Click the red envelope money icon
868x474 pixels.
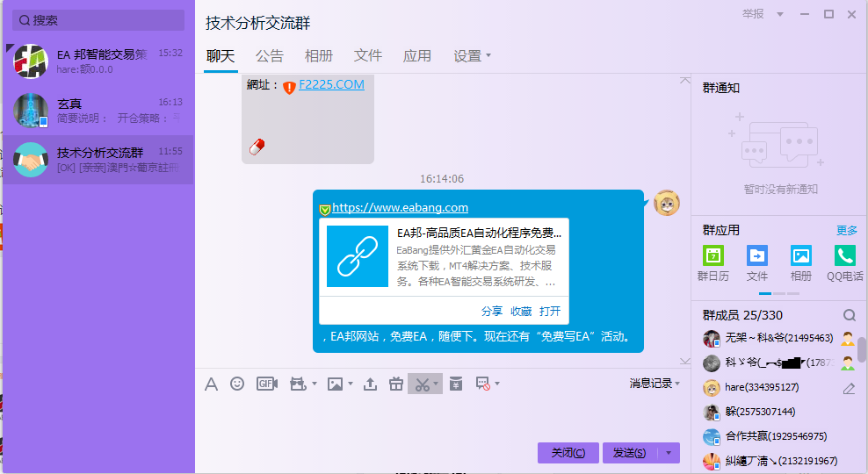click(x=456, y=384)
